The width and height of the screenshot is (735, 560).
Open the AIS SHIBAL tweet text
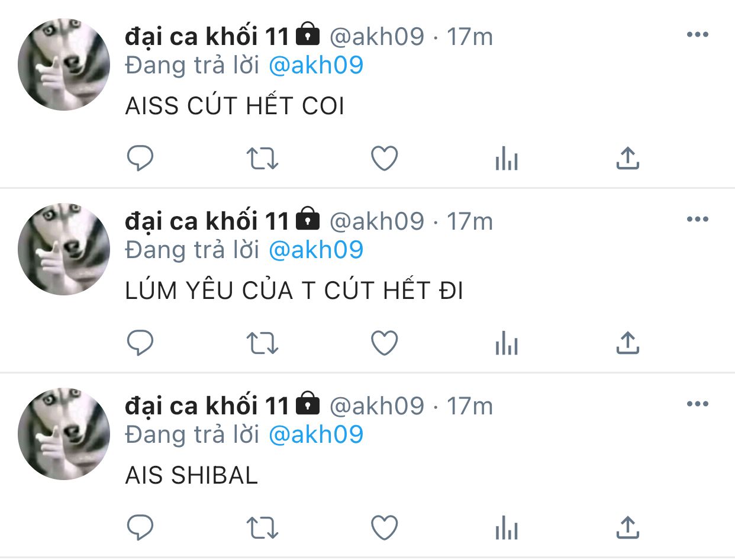[x=192, y=475]
